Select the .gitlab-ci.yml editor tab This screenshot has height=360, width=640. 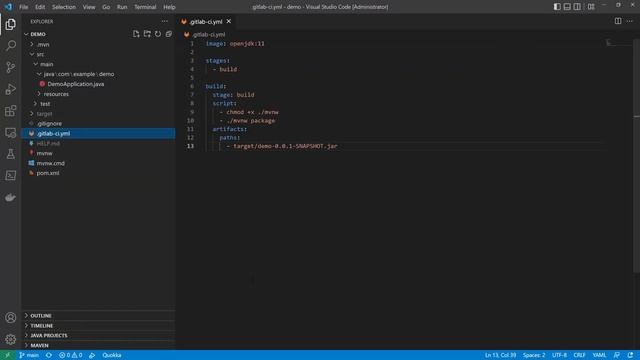[x=206, y=22]
